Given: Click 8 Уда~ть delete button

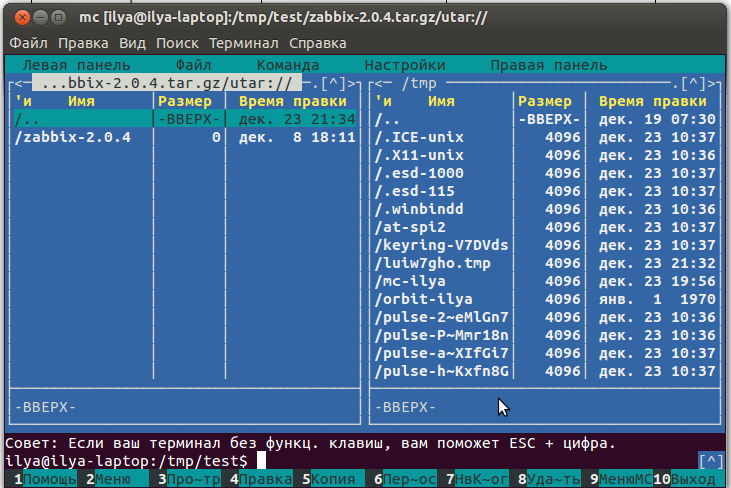Looking at the screenshot, I should (x=549, y=479).
